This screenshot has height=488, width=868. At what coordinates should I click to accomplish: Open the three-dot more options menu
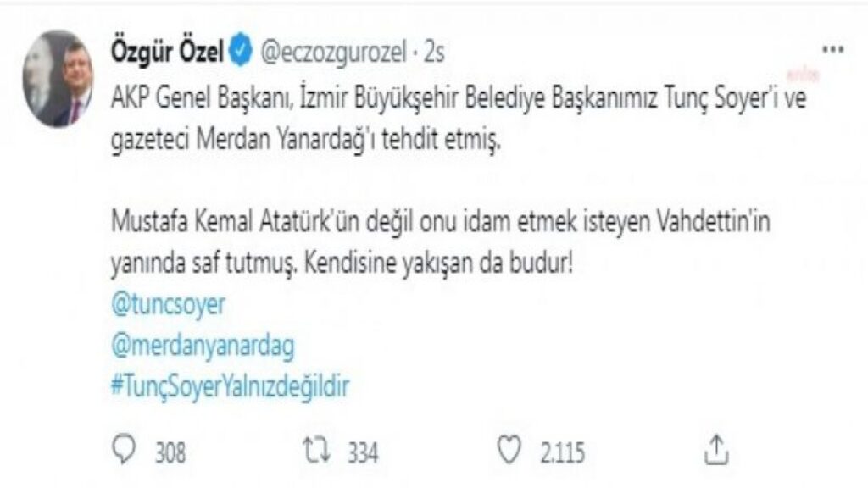click(832, 50)
